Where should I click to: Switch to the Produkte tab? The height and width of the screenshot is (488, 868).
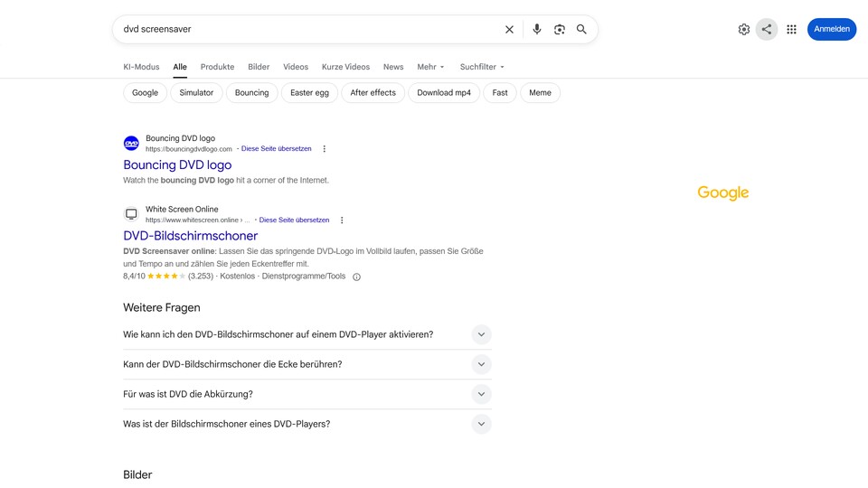(217, 67)
